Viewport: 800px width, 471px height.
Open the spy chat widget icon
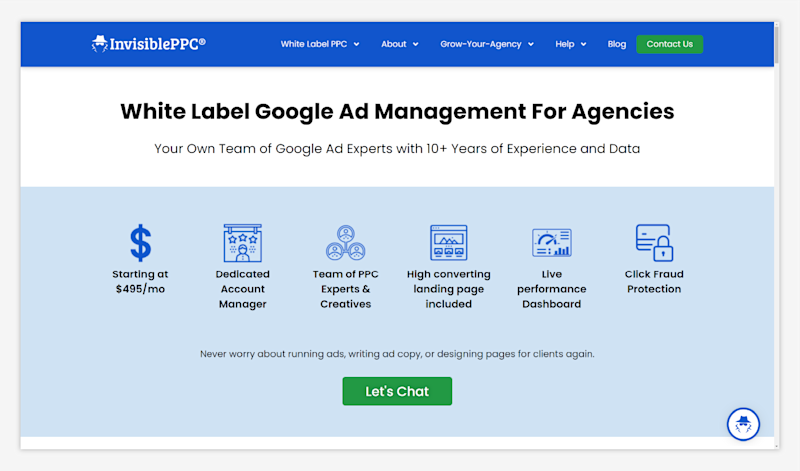(x=743, y=424)
